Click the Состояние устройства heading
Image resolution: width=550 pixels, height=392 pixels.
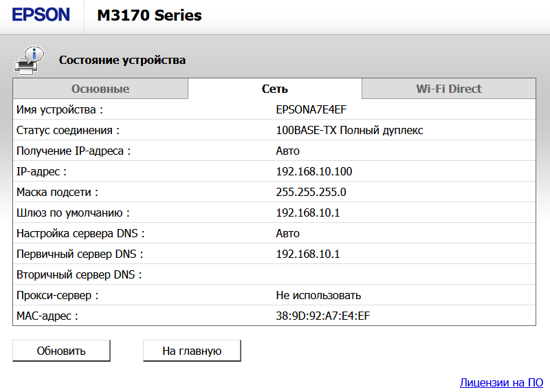(x=122, y=60)
